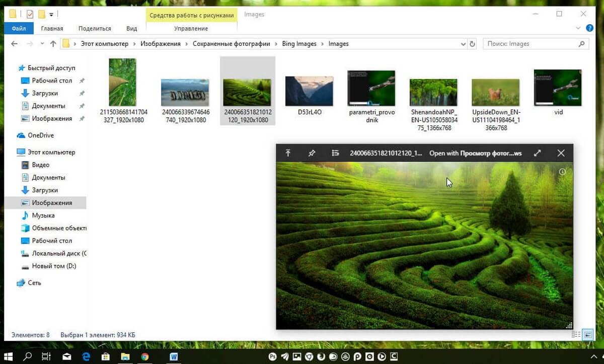Go up one folder level

[53, 44]
